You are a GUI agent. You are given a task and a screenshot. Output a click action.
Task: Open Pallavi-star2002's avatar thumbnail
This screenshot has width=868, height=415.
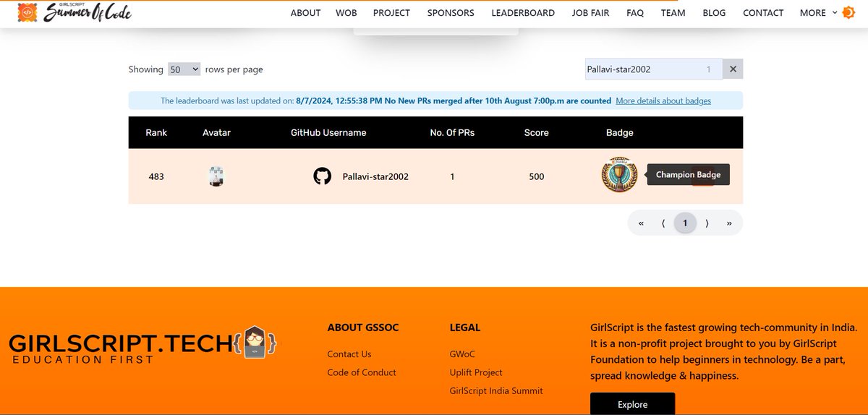(x=216, y=176)
